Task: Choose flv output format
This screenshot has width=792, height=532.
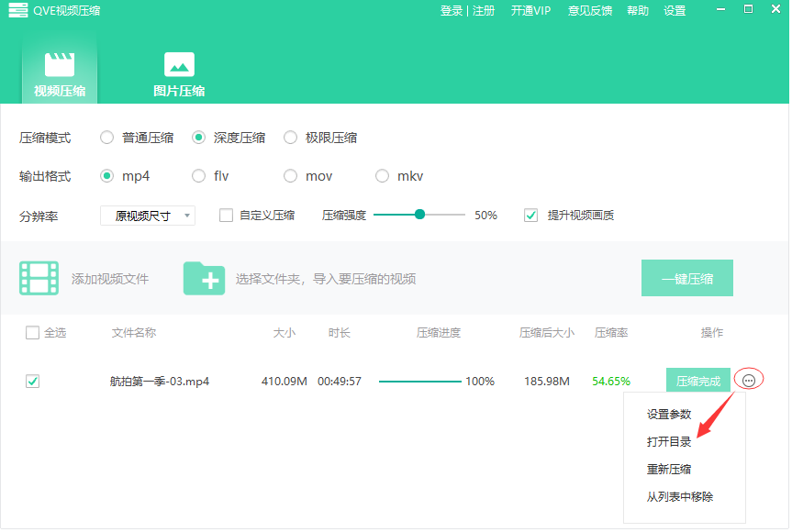Action: click(x=198, y=175)
